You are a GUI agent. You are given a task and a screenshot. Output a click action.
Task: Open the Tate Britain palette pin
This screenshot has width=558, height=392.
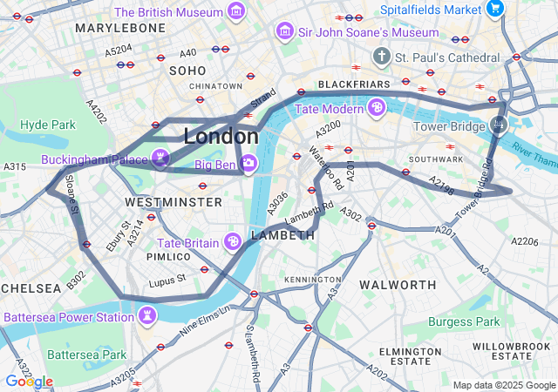pos(233,242)
